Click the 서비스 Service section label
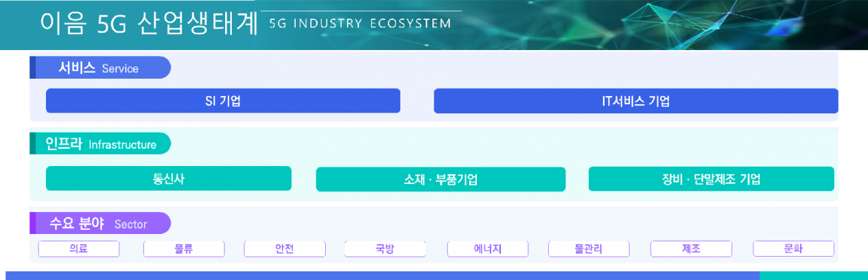Image resolution: width=868 pixels, height=280 pixels. point(100,68)
